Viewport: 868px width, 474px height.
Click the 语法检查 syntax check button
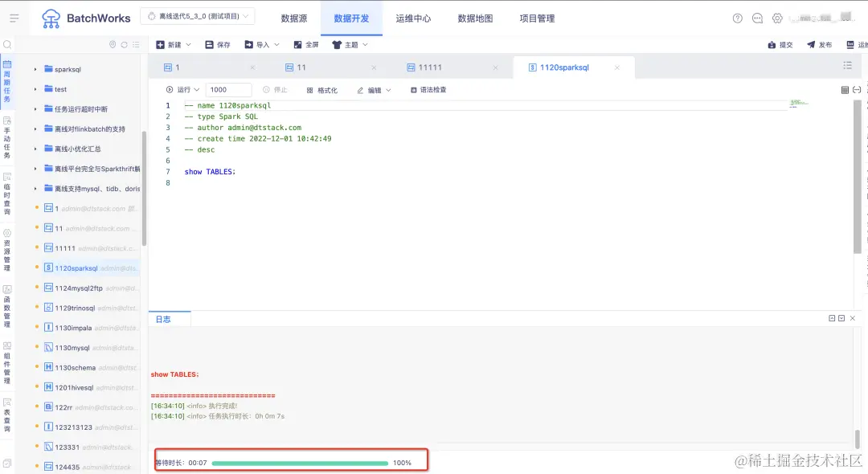428,90
